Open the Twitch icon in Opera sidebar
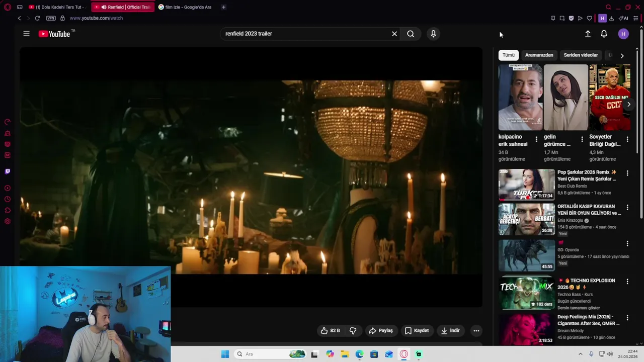The width and height of the screenshot is (644, 362). (x=7, y=172)
